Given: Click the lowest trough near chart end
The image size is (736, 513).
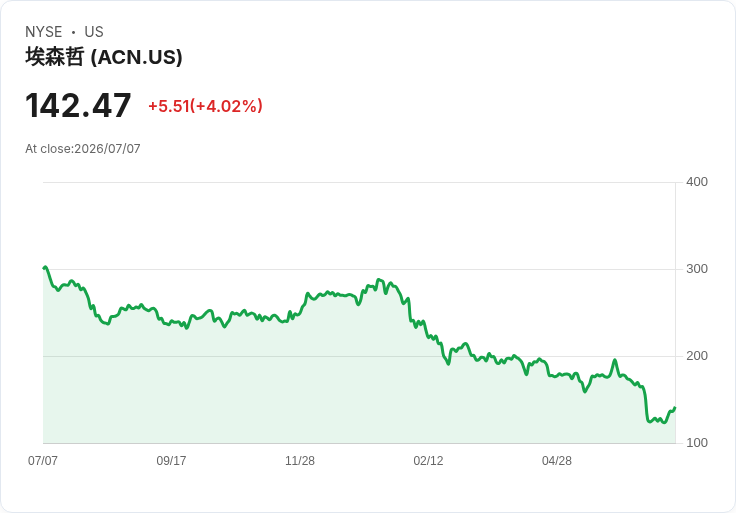Looking at the screenshot, I should coord(664,422).
